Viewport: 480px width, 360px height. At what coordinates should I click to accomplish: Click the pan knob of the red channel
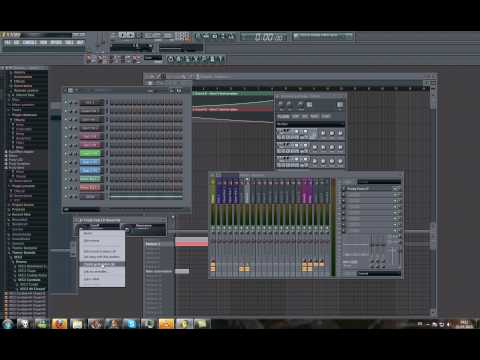(x=71, y=188)
